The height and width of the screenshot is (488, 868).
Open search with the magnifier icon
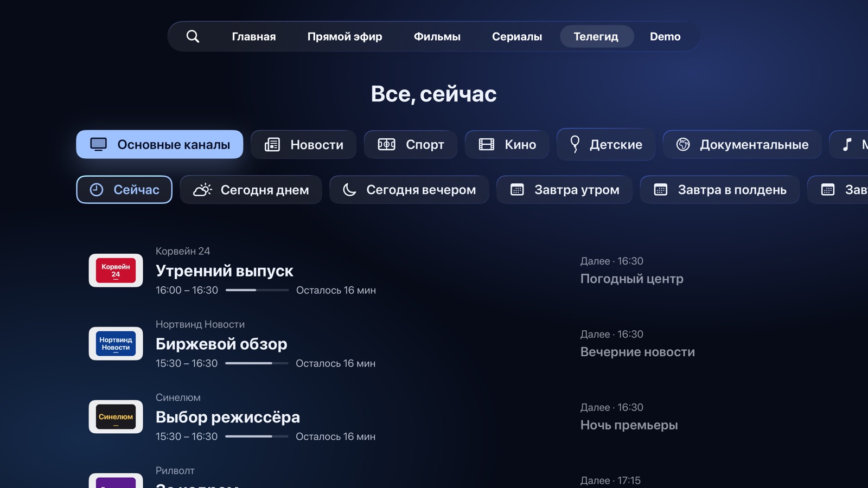193,36
